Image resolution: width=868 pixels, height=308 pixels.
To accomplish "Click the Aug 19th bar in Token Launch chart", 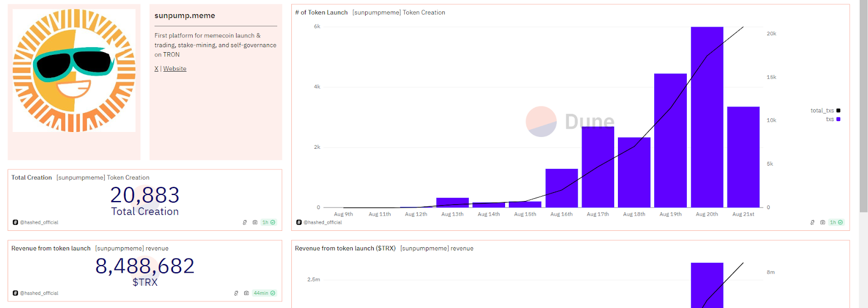I will pyautogui.click(x=671, y=140).
